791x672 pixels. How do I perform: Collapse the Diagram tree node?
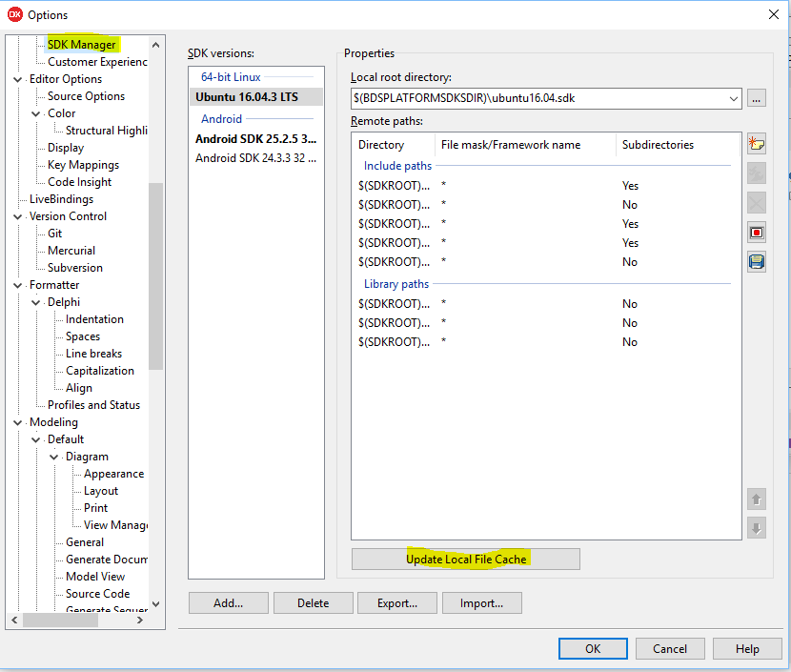(54, 458)
